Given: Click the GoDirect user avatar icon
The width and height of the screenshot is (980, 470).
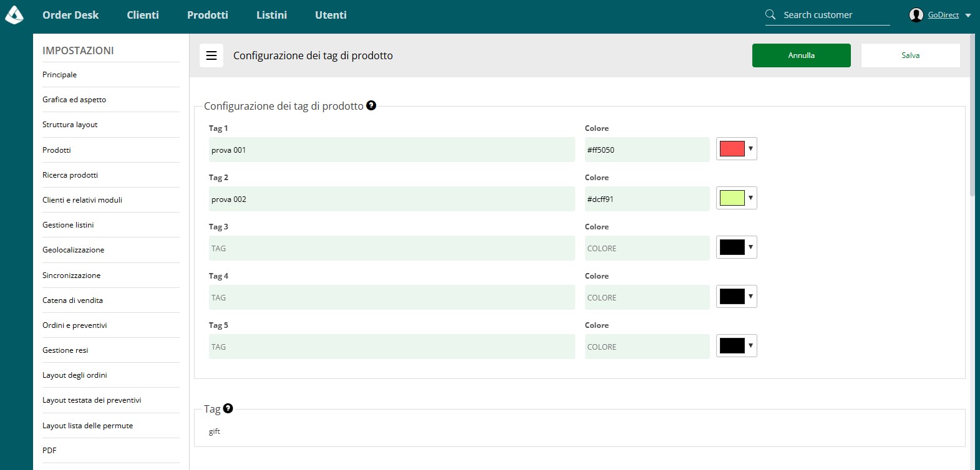Looking at the screenshot, I should click(x=916, y=15).
